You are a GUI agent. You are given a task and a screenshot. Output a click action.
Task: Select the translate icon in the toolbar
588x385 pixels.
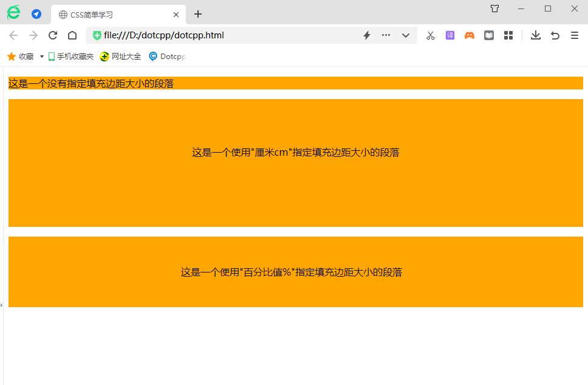coord(450,35)
